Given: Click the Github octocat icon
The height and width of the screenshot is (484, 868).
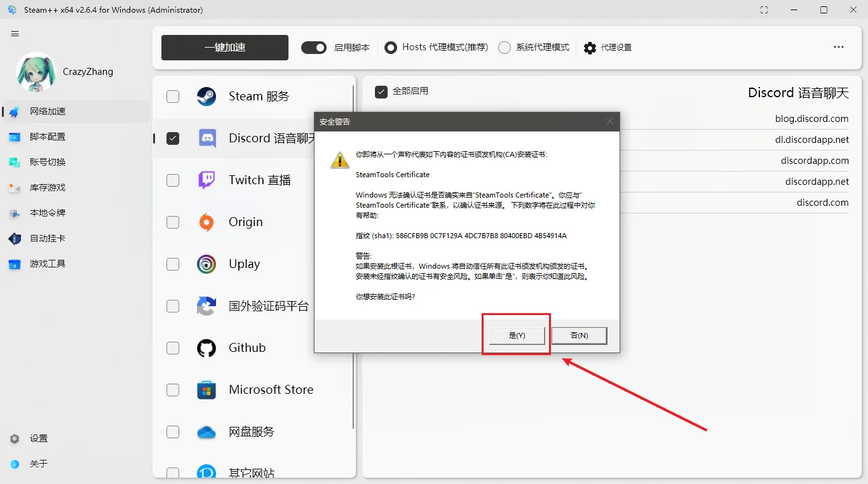Looking at the screenshot, I should (x=207, y=348).
